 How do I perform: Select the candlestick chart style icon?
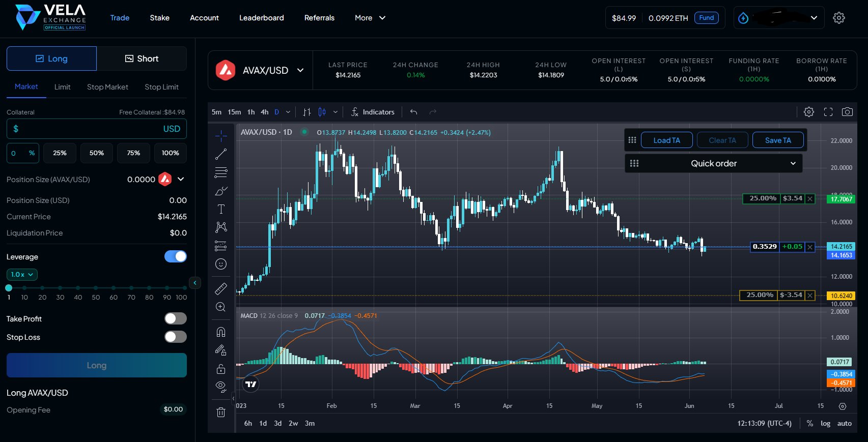click(x=322, y=112)
